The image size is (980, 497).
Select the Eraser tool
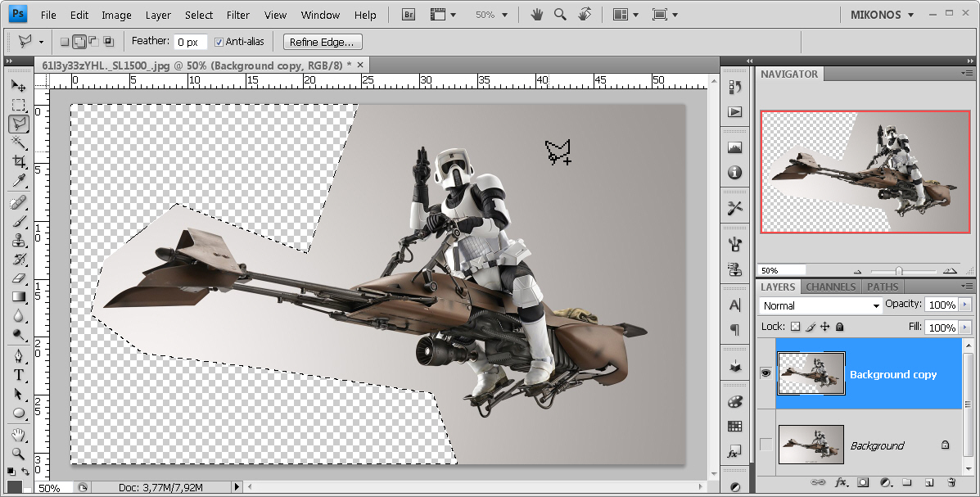[x=18, y=278]
